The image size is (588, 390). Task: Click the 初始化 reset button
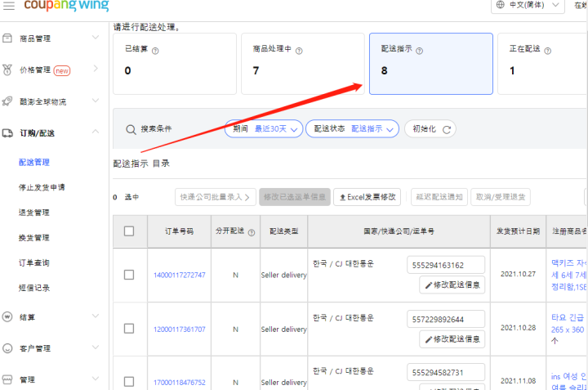(x=430, y=128)
